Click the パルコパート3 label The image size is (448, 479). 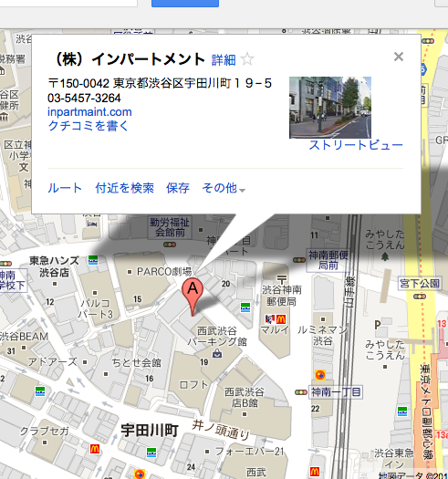click(95, 308)
